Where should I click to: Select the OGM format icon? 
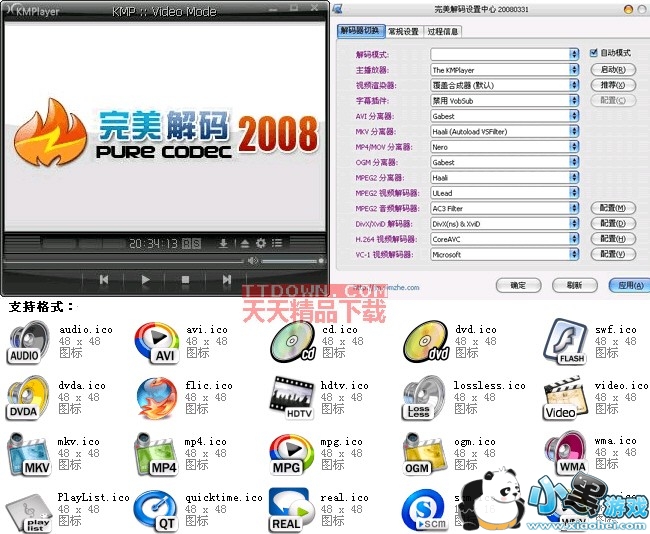[x=424, y=454]
